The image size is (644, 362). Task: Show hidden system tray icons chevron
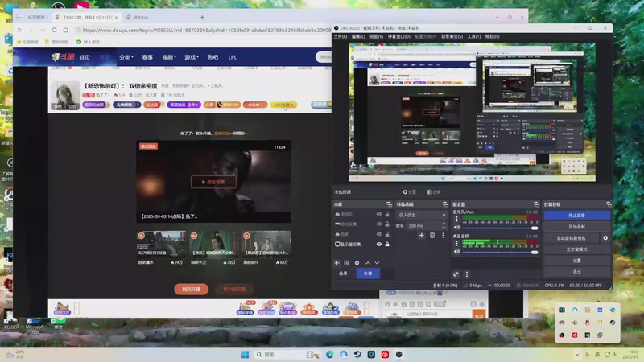point(577,354)
